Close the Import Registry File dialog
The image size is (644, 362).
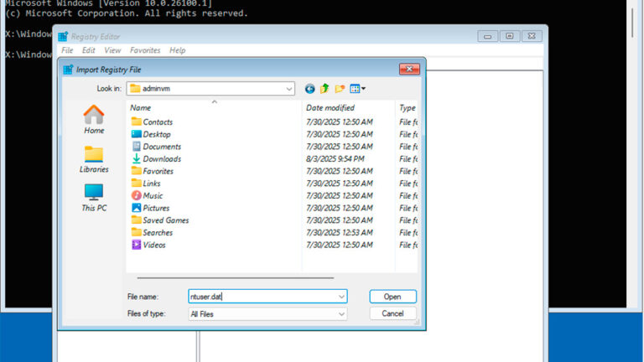[409, 69]
